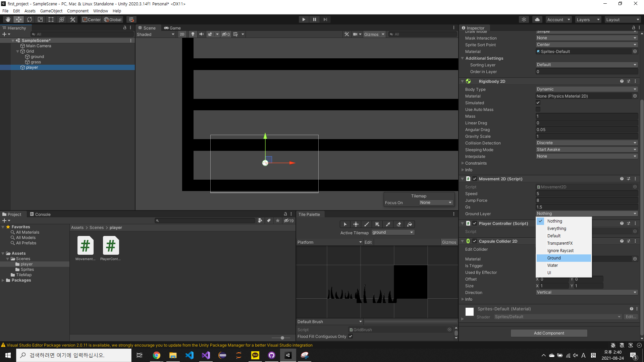Select the eraser tool in Tile Palette
The image size is (644, 362).
coord(399,224)
